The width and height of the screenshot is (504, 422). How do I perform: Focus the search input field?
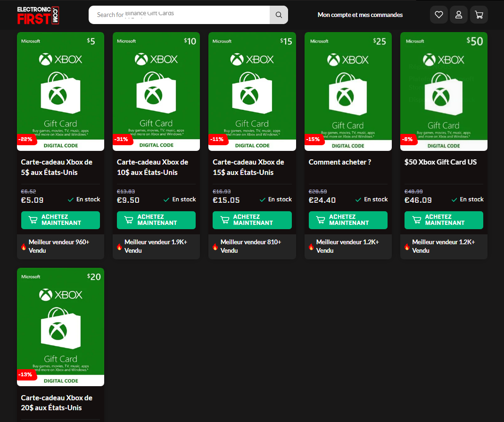(179, 15)
